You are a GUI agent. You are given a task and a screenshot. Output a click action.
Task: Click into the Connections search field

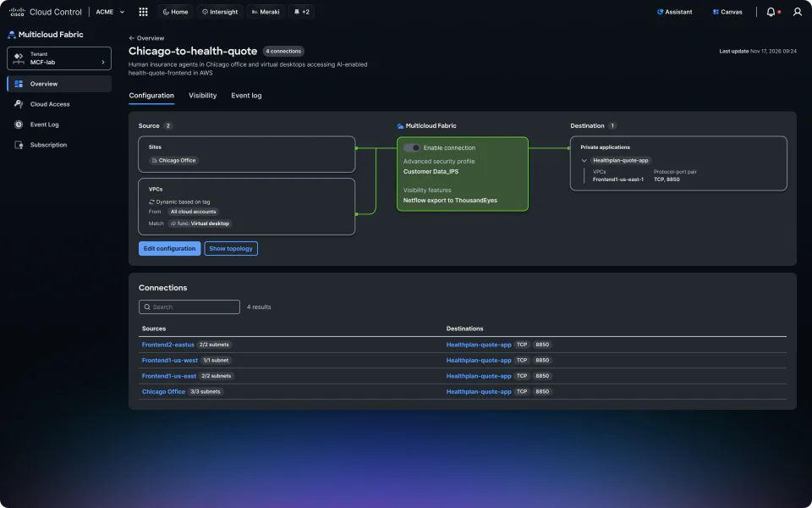click(x=189, y=306)
